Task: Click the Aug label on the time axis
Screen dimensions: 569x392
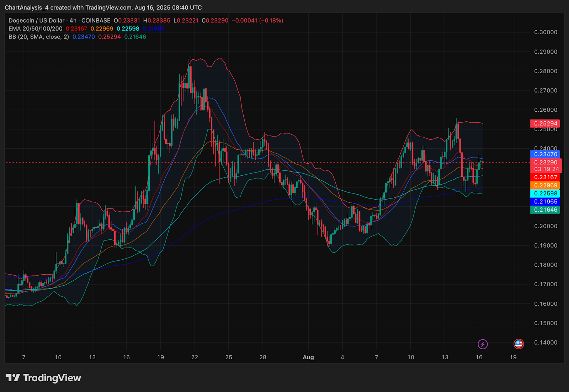Action: coord(308,357)
